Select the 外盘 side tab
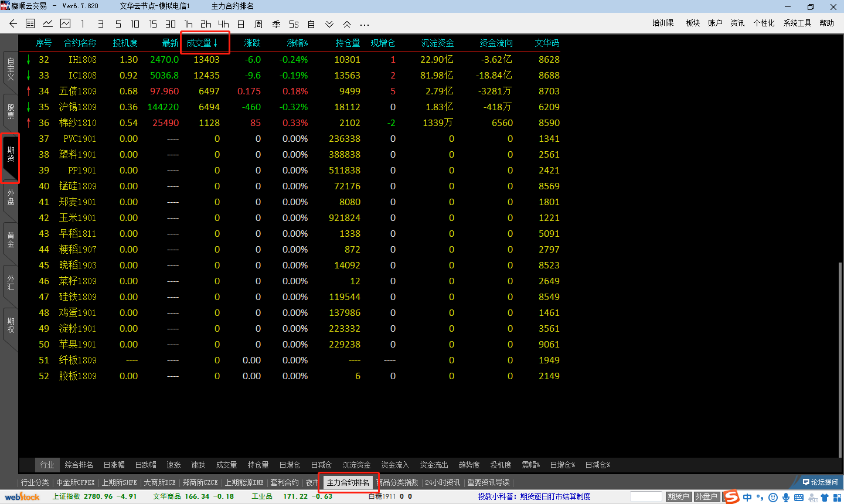Screen dimensions: 844x504 11,197
